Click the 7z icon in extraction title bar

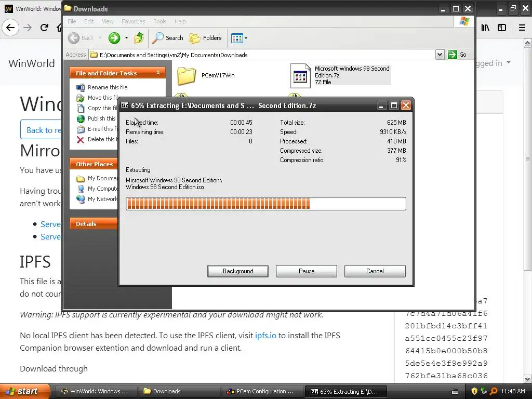tap(125, 105)
